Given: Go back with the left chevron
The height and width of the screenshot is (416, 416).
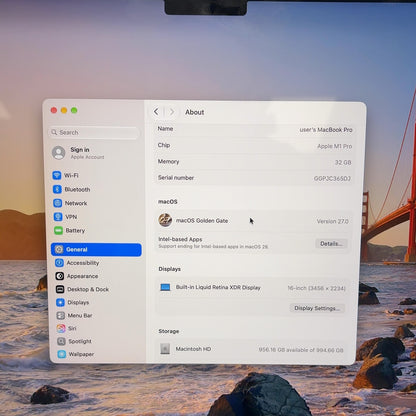Looking at the screenshot, I should 156,112.
